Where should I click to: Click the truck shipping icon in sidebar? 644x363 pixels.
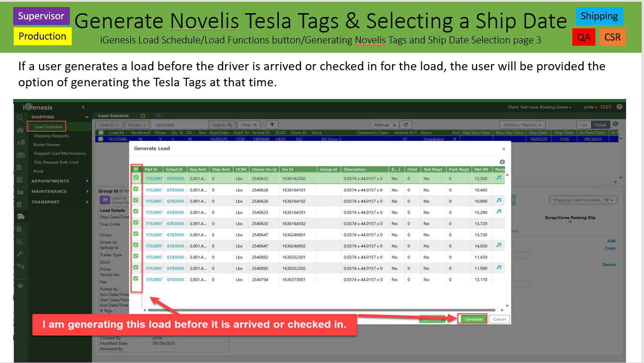click(20, 217)
